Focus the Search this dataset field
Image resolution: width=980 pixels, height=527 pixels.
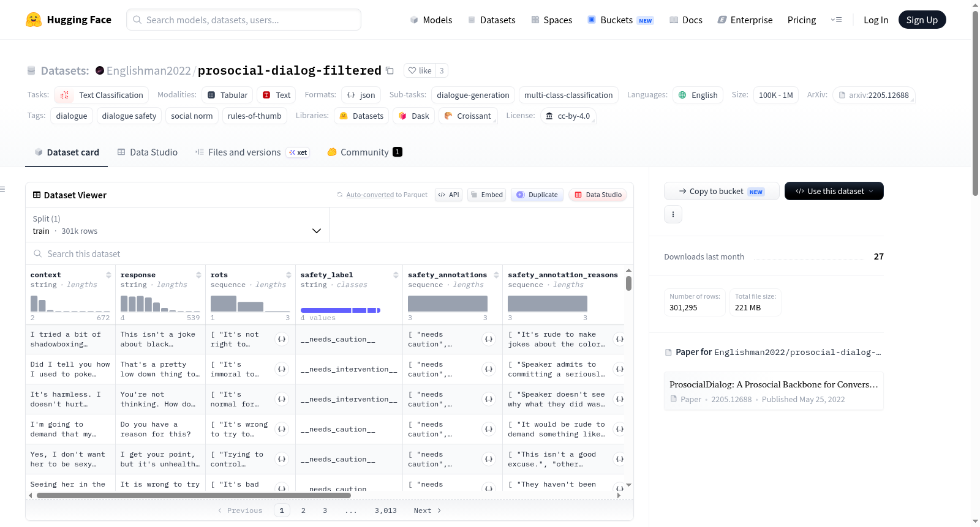point(330,253)
